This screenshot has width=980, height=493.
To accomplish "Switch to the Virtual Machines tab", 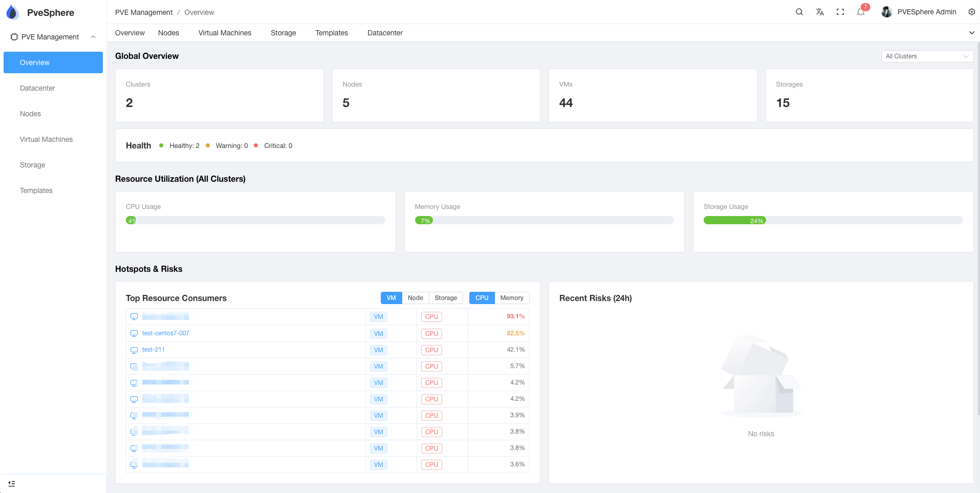I will click(x=225, y=33).
